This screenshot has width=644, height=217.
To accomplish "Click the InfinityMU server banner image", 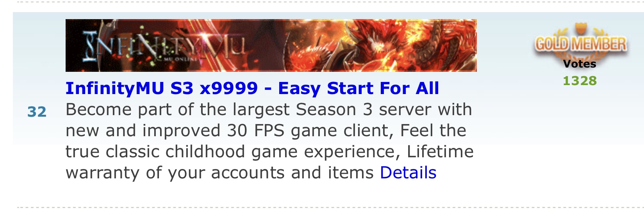I will point(271,45).
